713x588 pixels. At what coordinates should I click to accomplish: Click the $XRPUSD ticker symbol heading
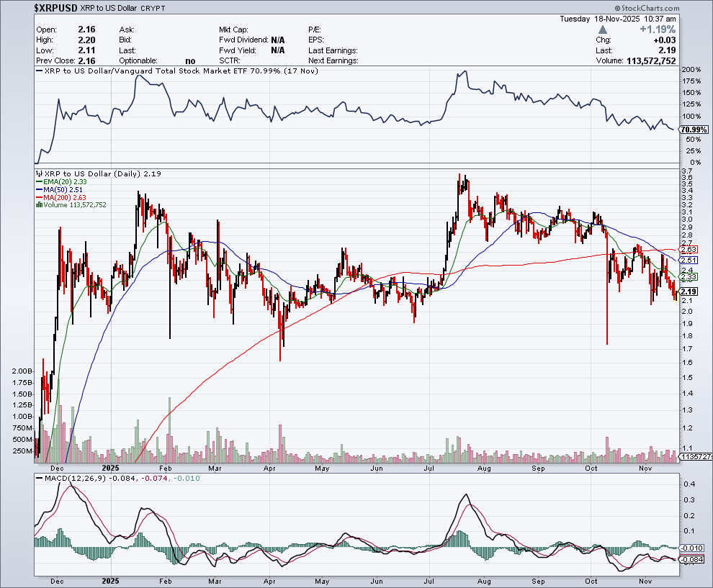pos(59,6)
